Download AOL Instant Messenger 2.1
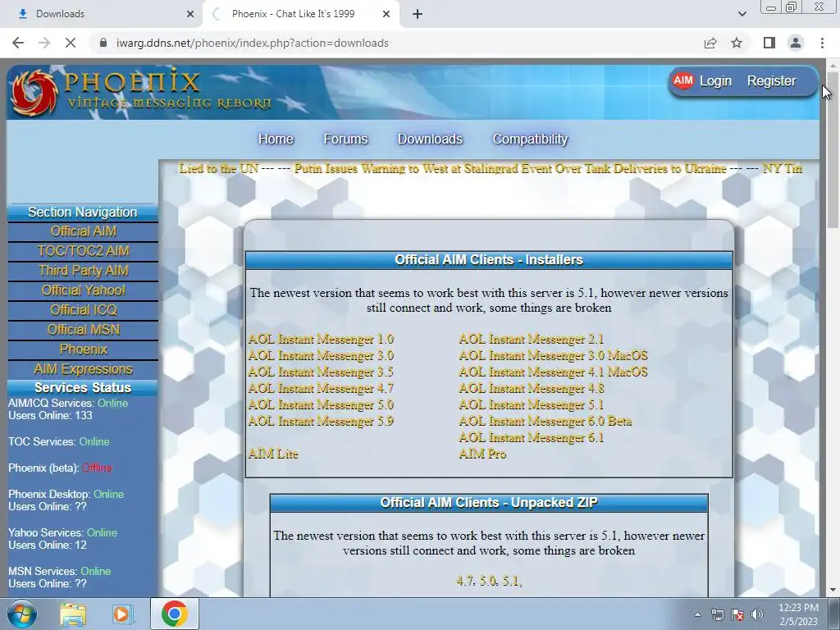The height and width of the screenshot is (630, 840). (532, 339)
